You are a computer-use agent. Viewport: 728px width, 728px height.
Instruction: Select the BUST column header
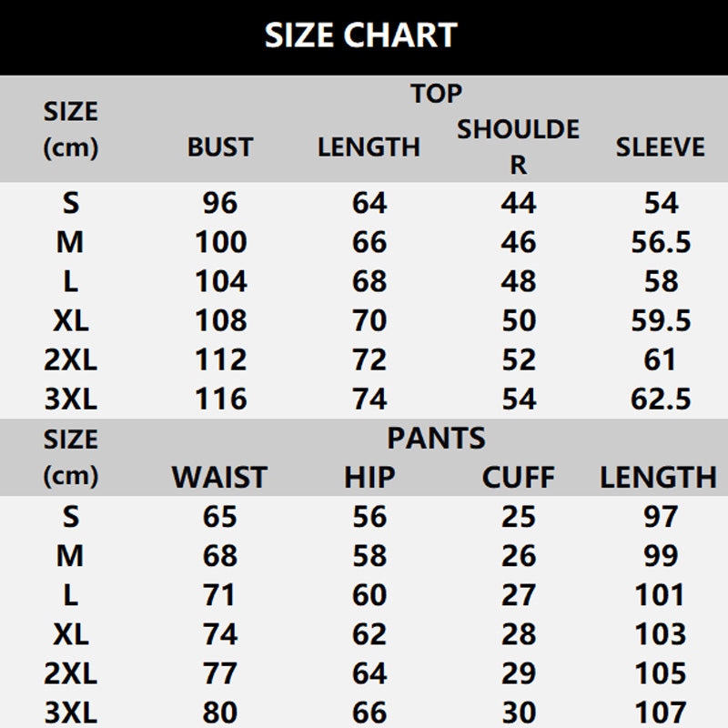tap(220, 147)
